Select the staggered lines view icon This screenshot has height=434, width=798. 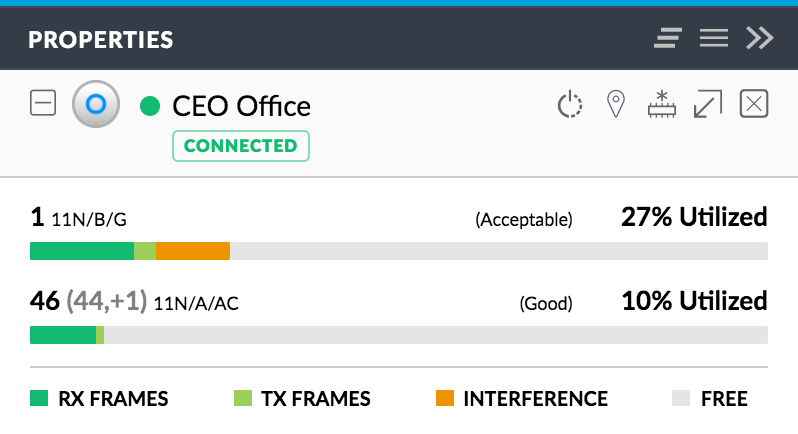pos(668,38)
